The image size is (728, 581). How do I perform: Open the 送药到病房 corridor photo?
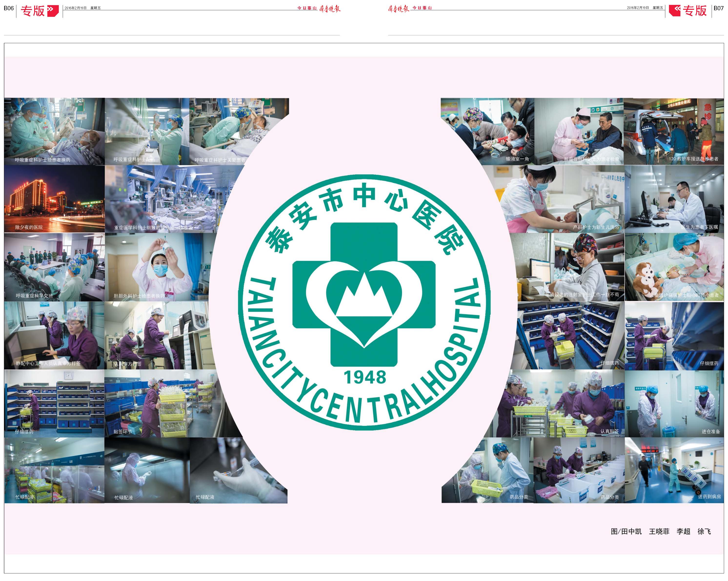pos(674,470)
